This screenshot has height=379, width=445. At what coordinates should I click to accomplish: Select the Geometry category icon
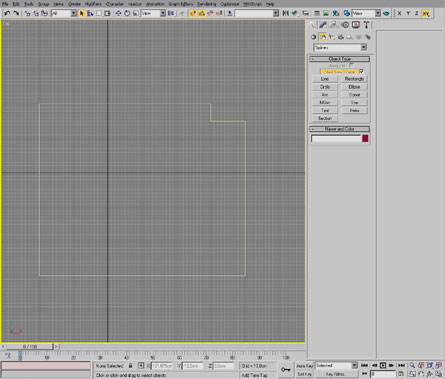click(313, 37)
